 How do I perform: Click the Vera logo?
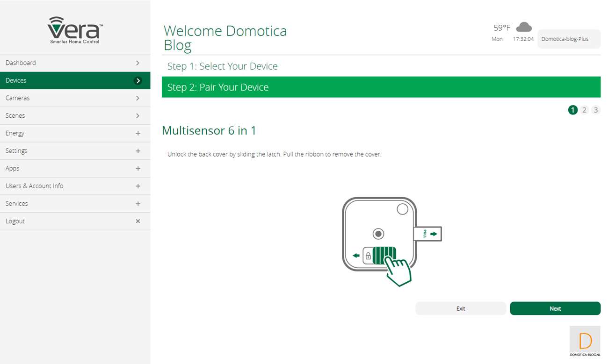[75, 30]
